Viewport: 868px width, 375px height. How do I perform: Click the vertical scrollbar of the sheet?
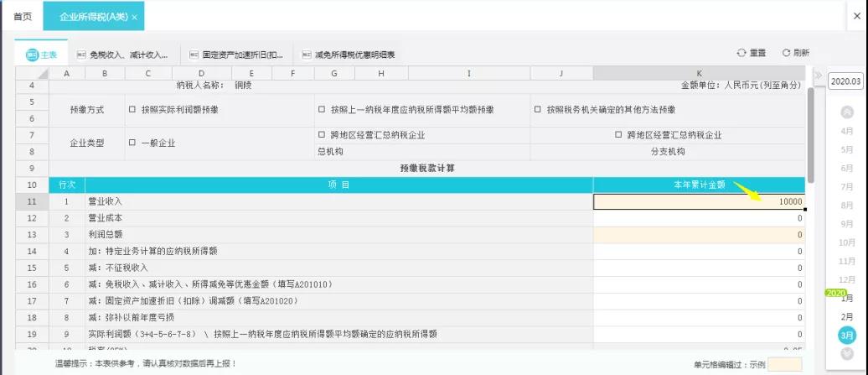(810, 135)
